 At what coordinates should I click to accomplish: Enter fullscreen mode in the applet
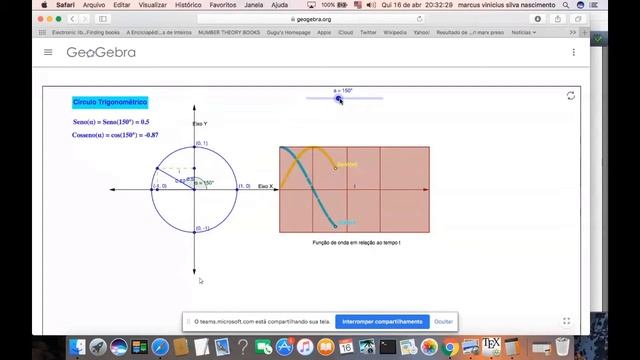(x=567, y=321)
